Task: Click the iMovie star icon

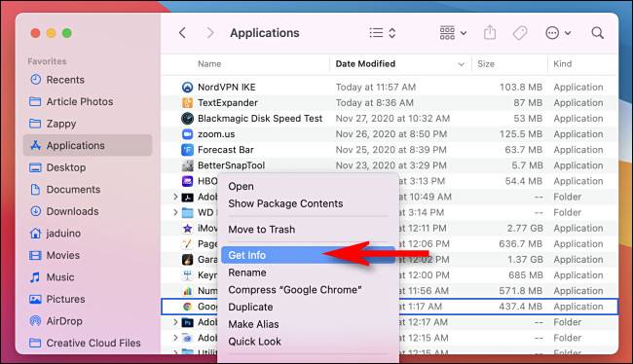Action: point(187,228)
